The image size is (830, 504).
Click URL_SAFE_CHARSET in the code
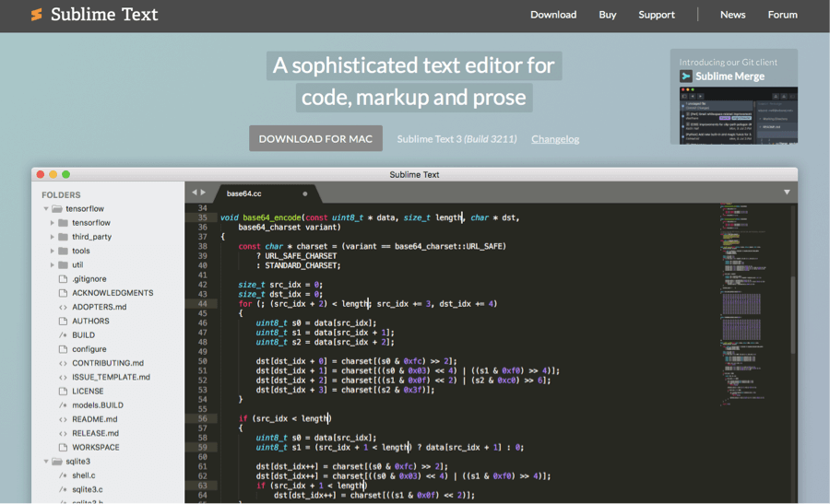[301, 256]
